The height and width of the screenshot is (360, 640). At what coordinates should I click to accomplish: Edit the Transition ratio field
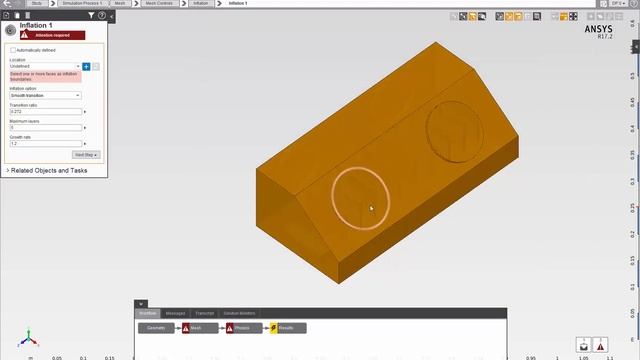tap(45, 111)
